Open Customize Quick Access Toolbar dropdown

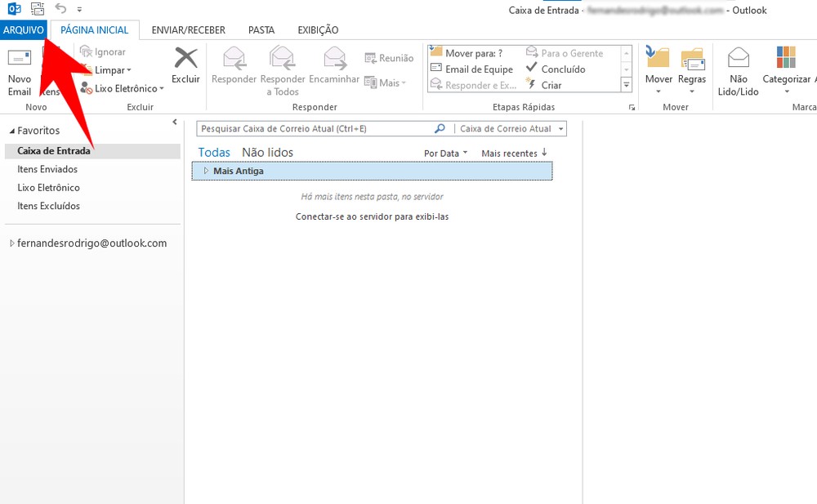tap(79, 9)
